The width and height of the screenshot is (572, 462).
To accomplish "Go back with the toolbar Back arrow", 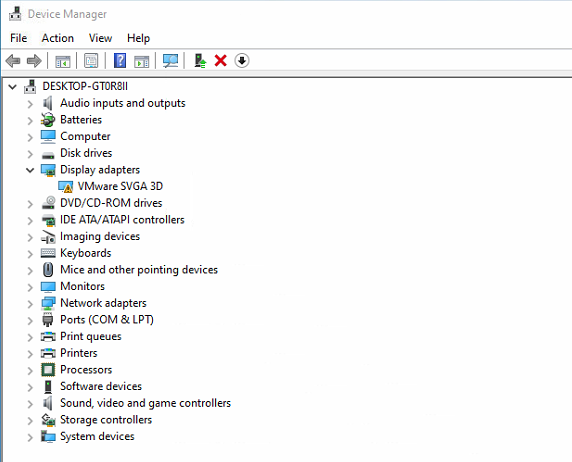I will pyautogui.click(x=13, y=61).
